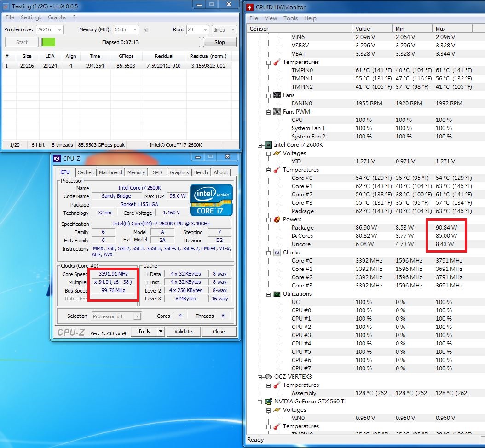Click the Fans PWM icon in HWMonitor
This screenshot has height=448, width=485.
[x=277, y=112]
